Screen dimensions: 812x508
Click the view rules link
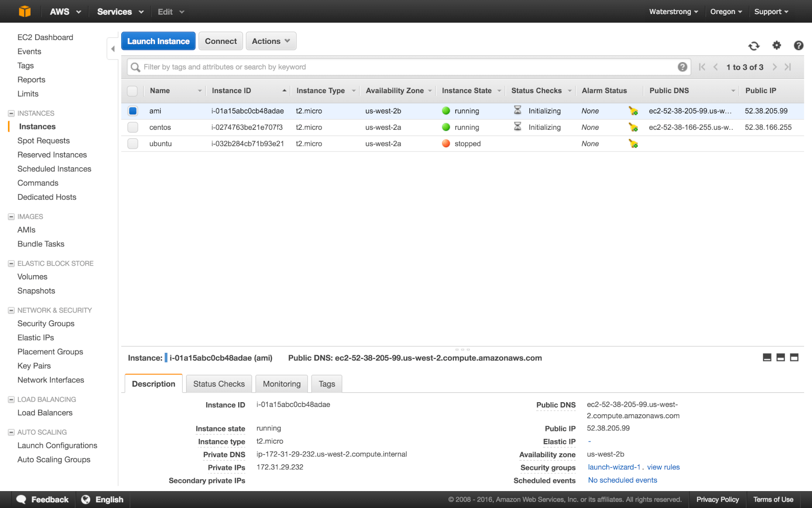pyautogui.click(x=664, y=467)
